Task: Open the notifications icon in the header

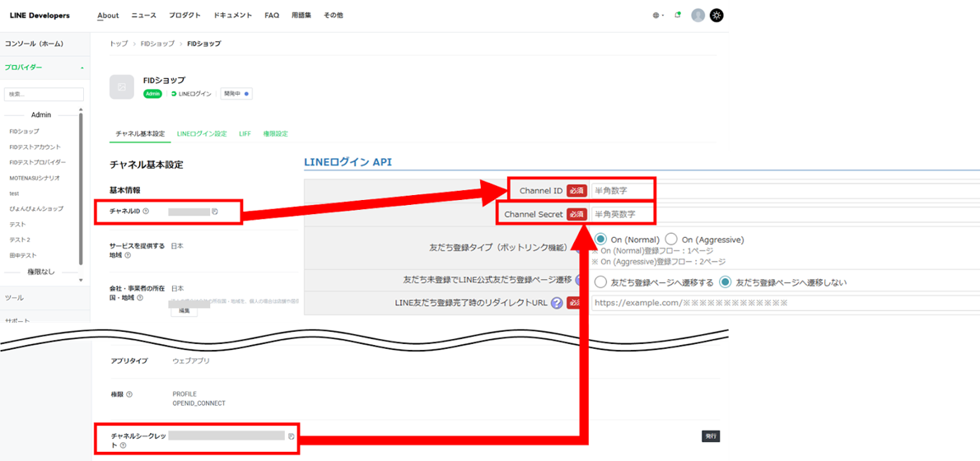Action: (x=678, y=15)
